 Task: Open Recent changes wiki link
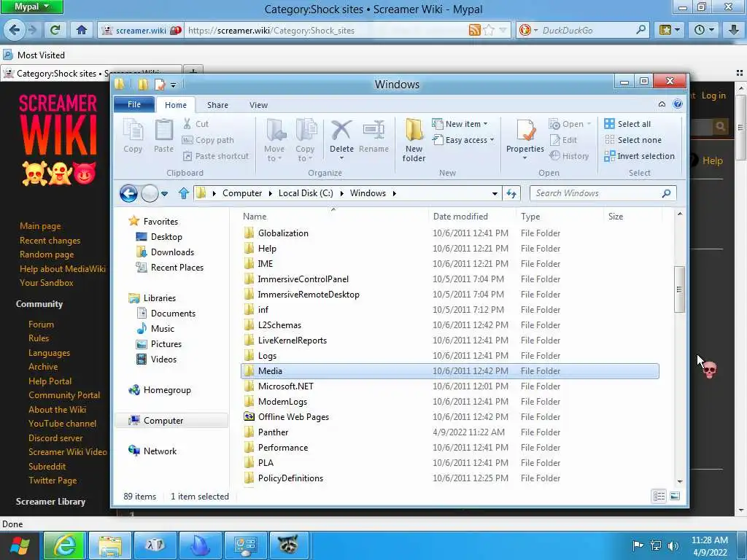coord(50,241)
